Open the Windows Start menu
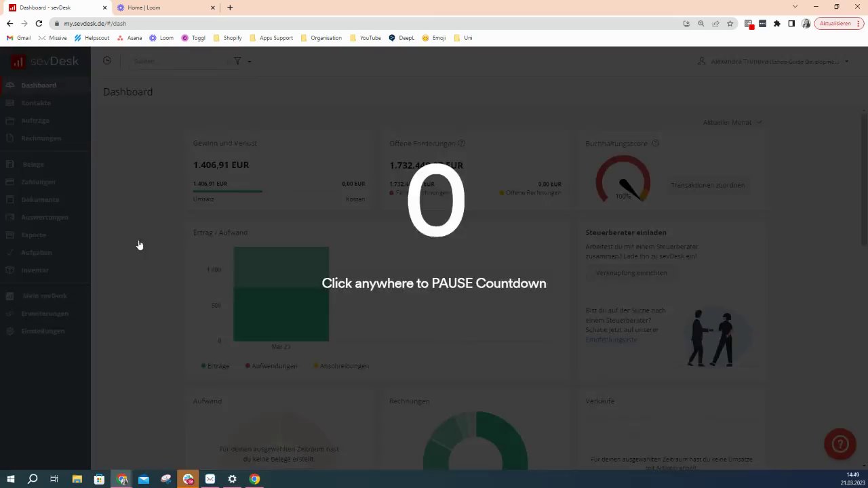 (x=10, y=479)
